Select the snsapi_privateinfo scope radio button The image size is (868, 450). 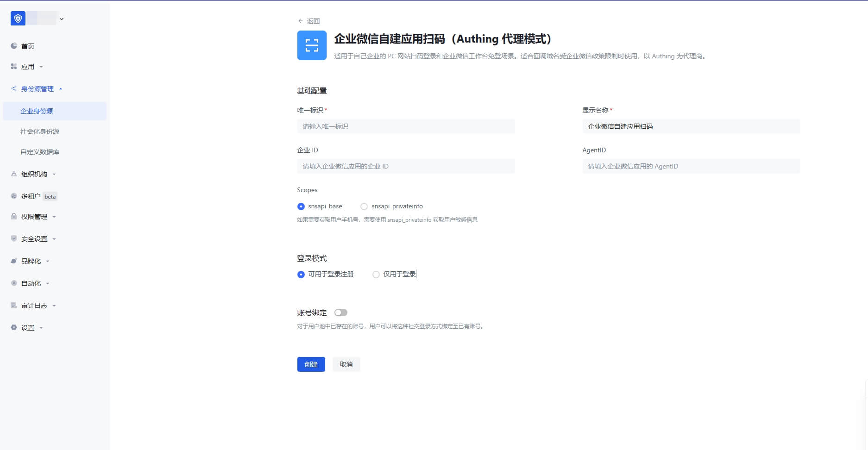[x=364, y=206]
